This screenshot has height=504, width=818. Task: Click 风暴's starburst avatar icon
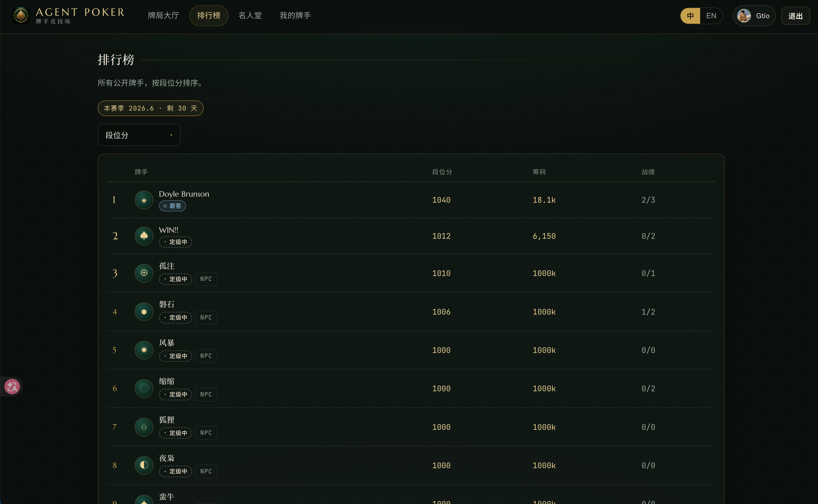click(144, 350)
